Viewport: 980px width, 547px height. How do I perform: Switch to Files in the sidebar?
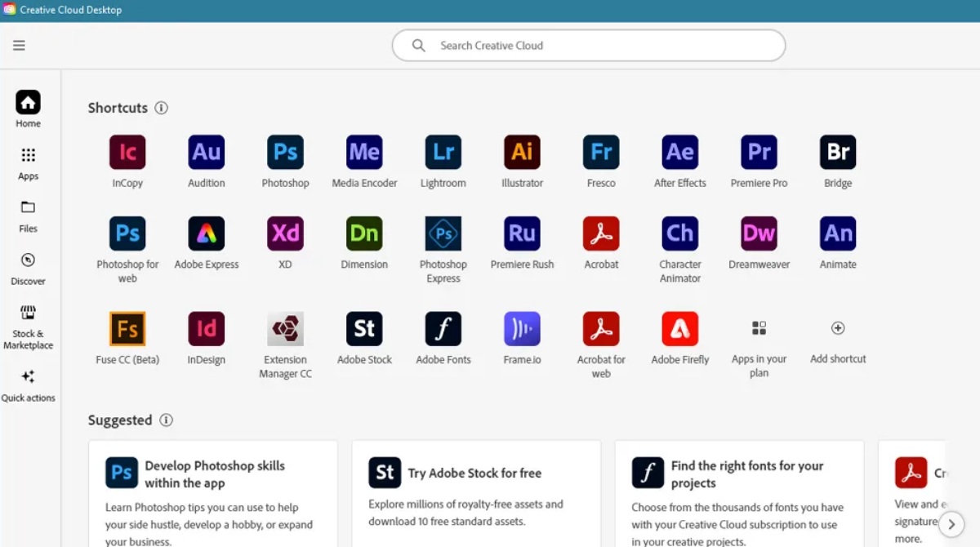29,216
